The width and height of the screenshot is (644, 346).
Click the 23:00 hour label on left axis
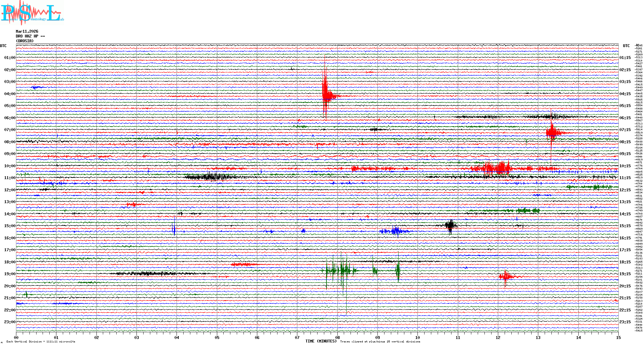pos(10,322)
